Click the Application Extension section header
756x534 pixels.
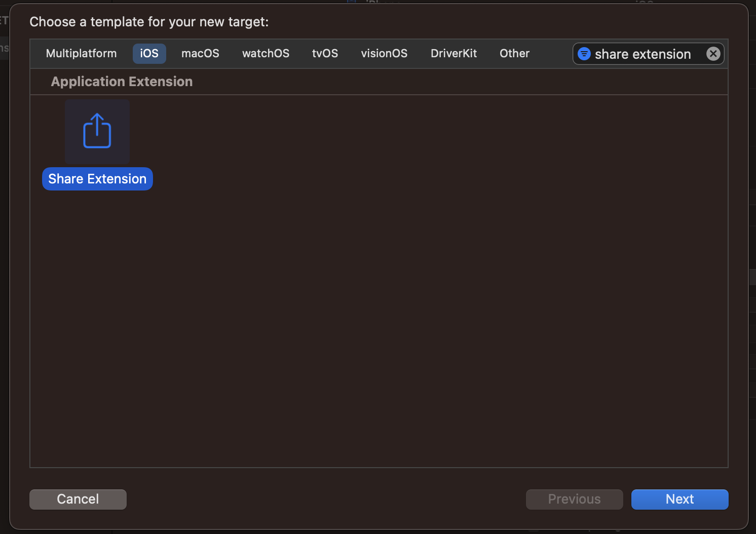click(122, 82)
